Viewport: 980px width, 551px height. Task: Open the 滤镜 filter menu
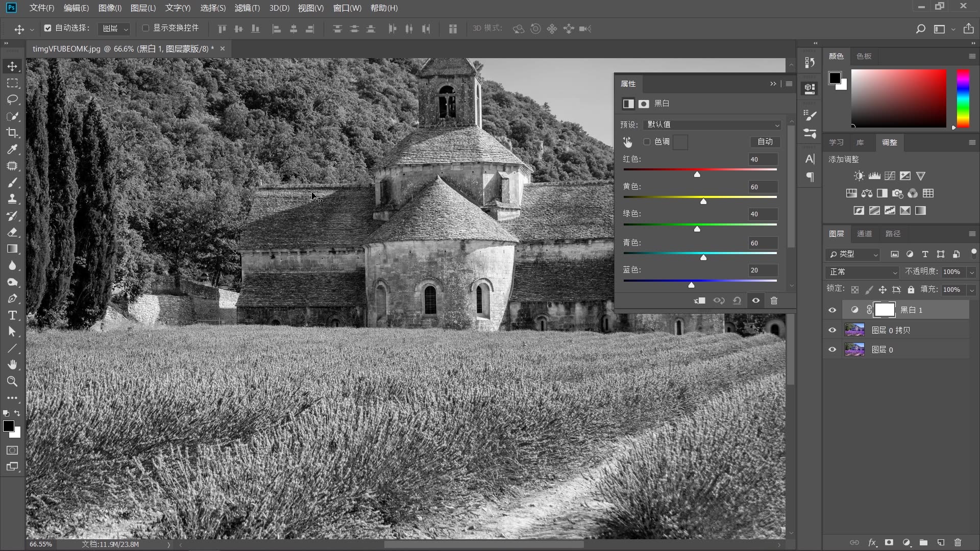coord(247,8)
